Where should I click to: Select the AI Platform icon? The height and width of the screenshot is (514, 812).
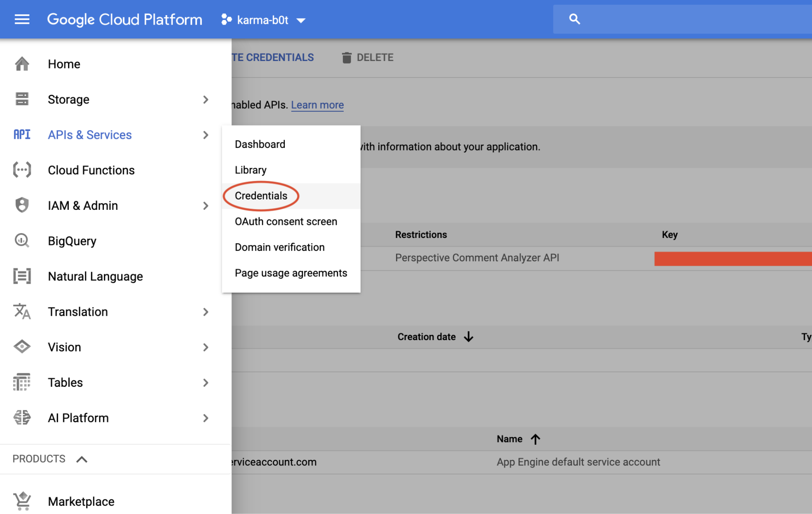tap(22, 418)
